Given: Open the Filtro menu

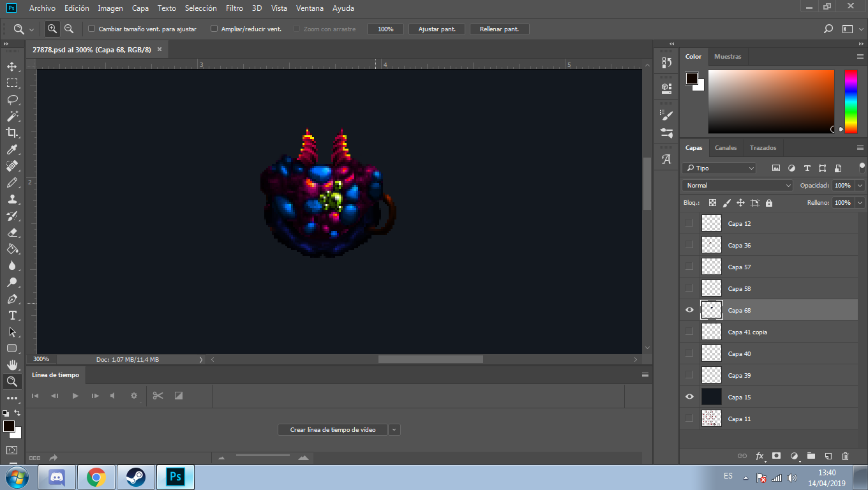Looking at the screenshot, I should [x=234, y=8].
